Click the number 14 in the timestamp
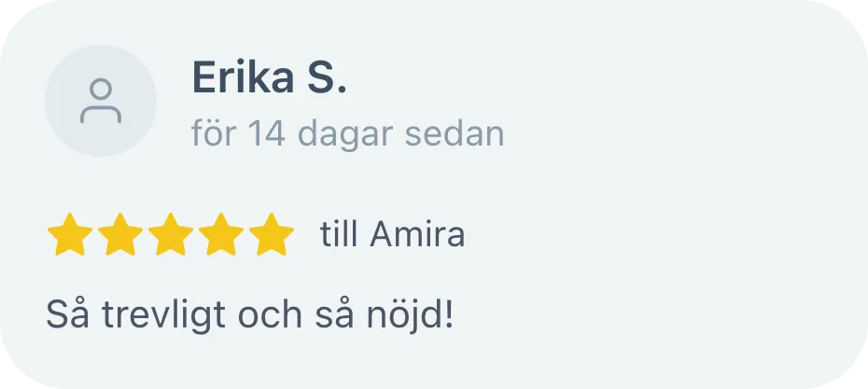Viewport: 868px width, 389px height. (266, 134)
